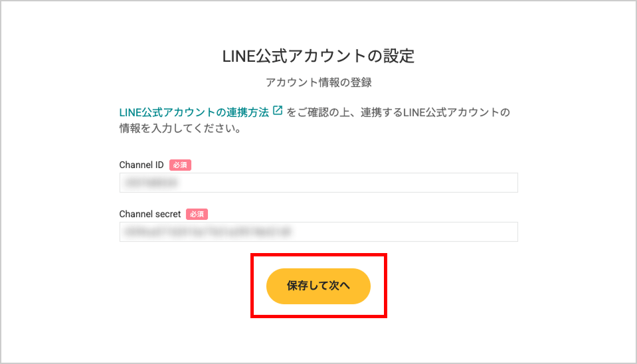The width and height of the screenshot is (637, 364).
Task: Click the blurred value inside Channel secret field
Action: click(208, 232)
